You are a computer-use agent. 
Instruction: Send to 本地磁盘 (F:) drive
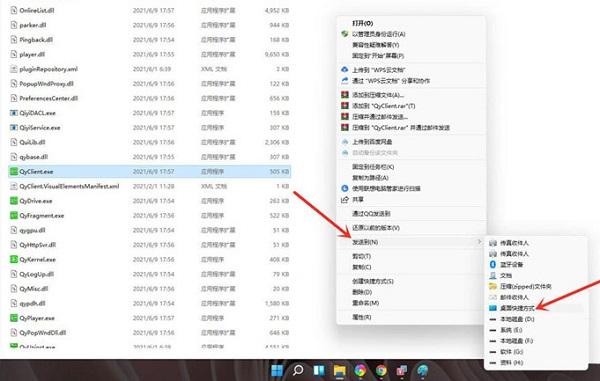point(517,340)
